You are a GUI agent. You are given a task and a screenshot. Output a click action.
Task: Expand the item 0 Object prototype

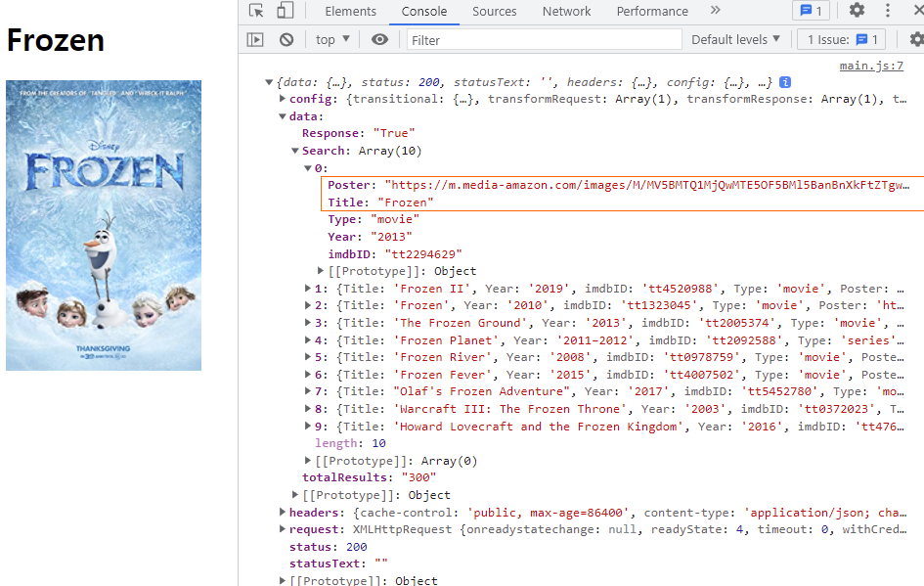click(x=321, y=271)
